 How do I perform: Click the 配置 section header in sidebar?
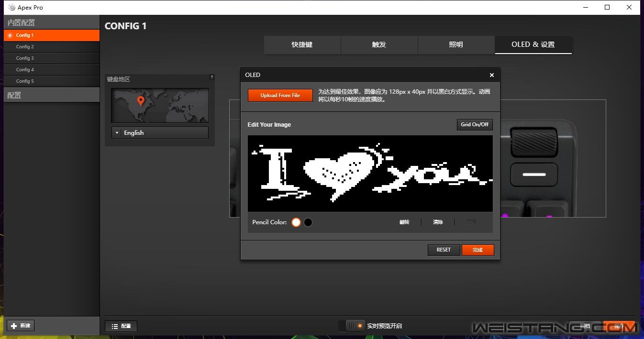(52, 95)
